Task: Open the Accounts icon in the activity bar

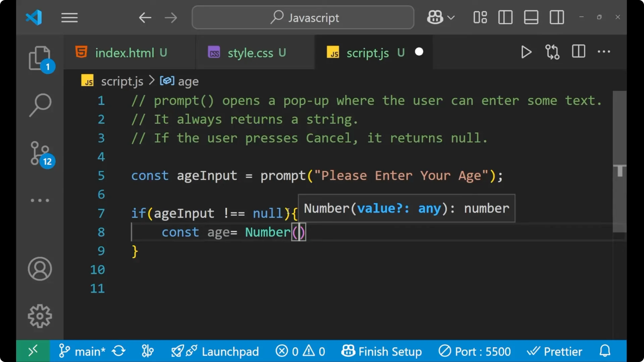Action: 40,269
